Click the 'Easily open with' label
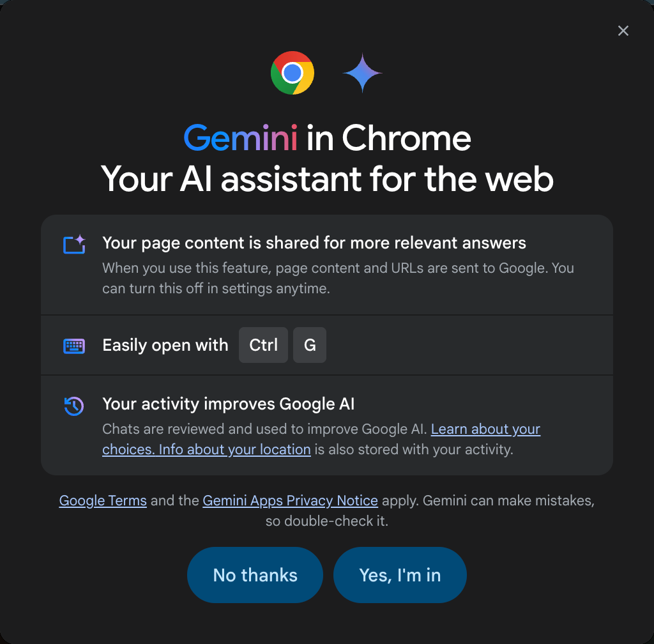 click(165, 345)
